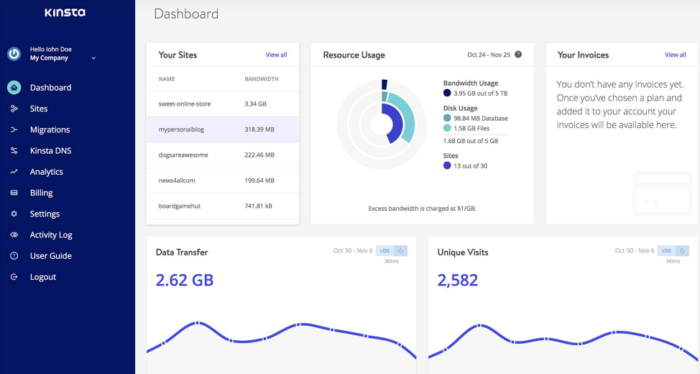Screen dimensions: 700x374
Task: Expand the My Company account dropdown
Action: click(93, 58)
